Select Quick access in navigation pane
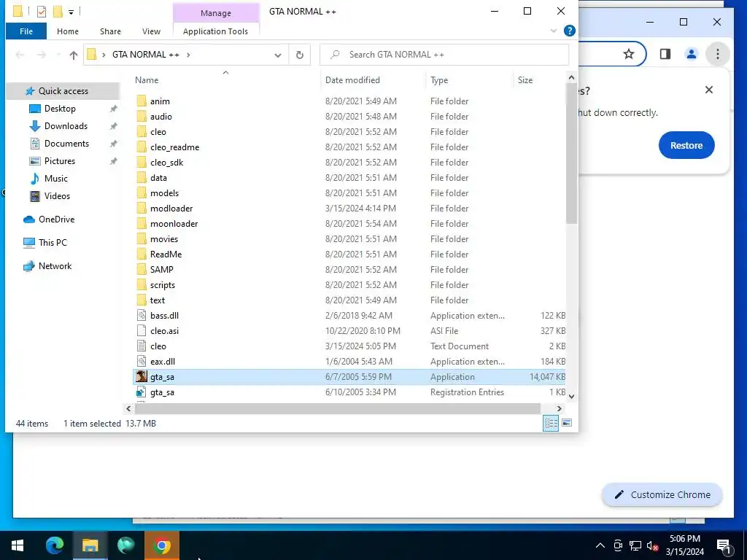The width and height of the screenshot is (747, 560). 63,91
